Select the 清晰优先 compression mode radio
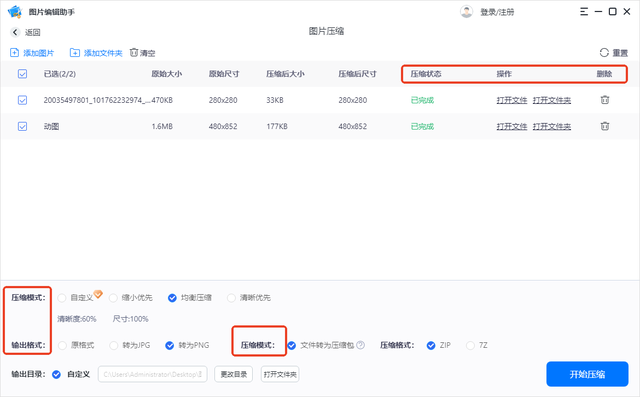Screen dimensions: 640x397 231,298
